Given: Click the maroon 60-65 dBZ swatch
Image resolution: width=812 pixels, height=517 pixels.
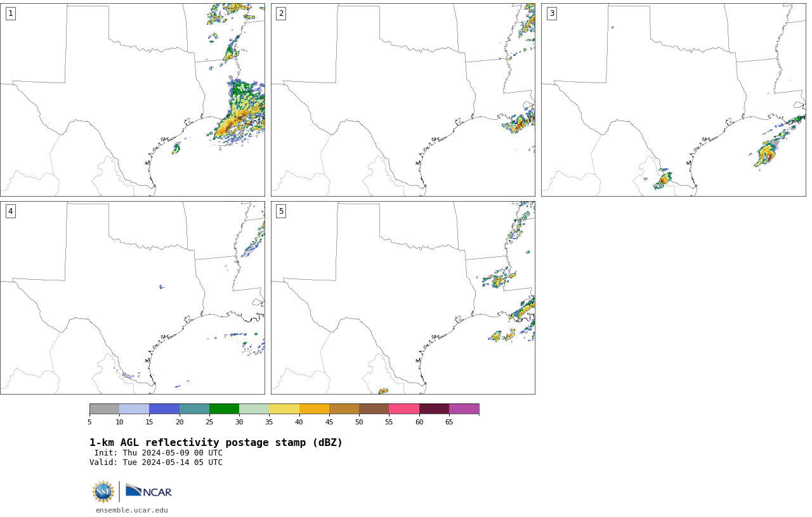Looking at the screenshot, I should [434, 409].
